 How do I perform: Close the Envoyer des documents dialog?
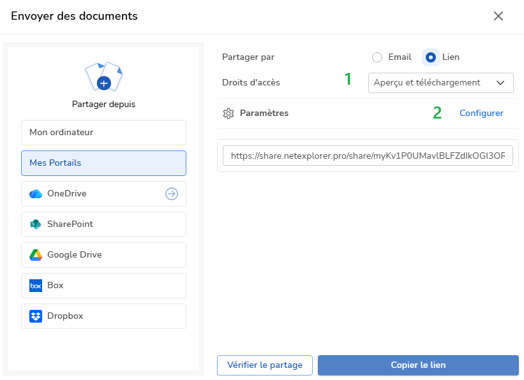pos(498,16)
